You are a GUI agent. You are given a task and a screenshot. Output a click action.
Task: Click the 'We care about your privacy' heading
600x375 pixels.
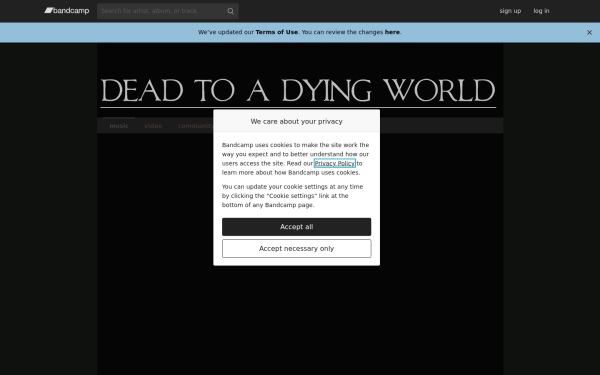click(297, 121)
